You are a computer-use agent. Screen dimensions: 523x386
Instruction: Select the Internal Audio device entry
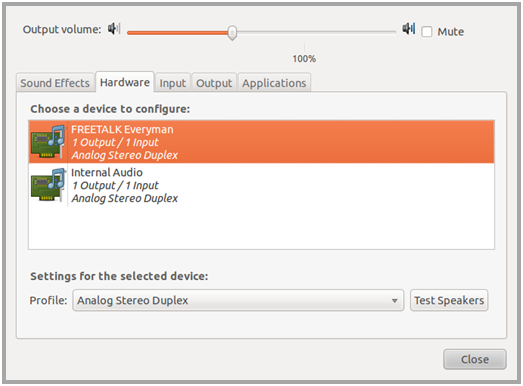click(262, 185)
